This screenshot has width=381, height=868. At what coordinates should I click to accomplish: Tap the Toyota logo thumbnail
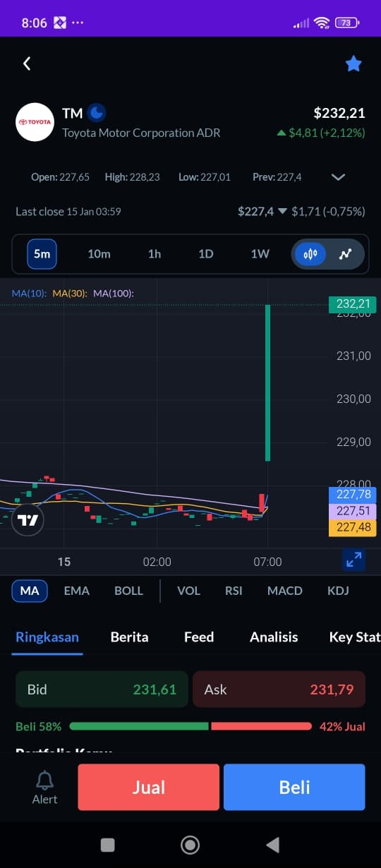pos(35,121)
